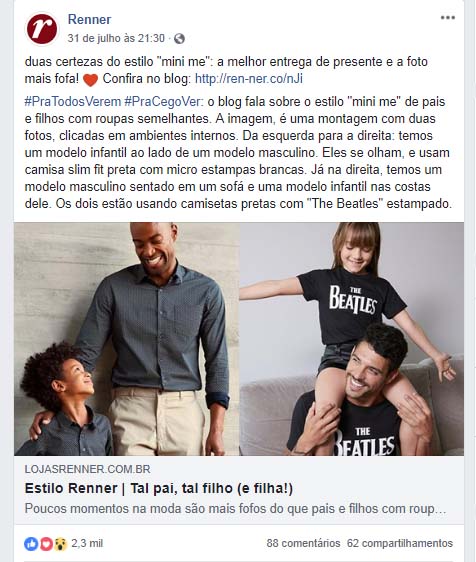The image size is (476, 562).
Task: Open the Estilo Renner article title
Action: point(159,489)
